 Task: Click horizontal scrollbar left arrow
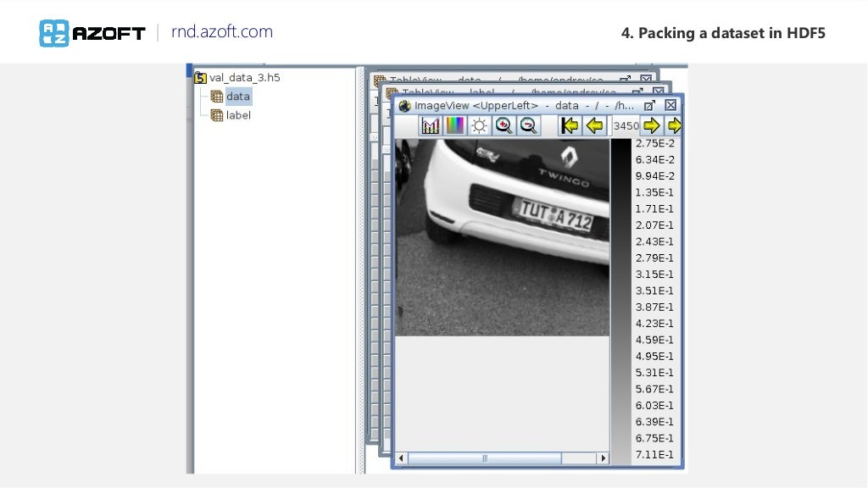(x=401, y=458)
